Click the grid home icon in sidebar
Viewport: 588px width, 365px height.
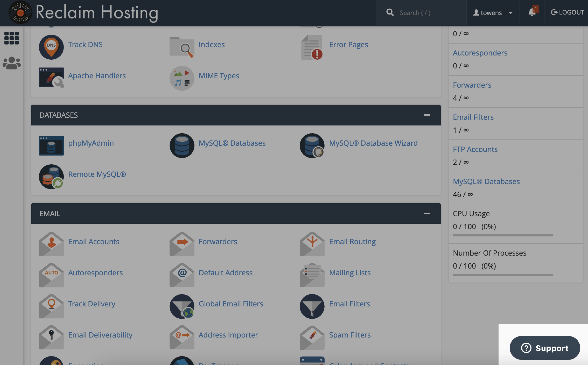[12, 38]
